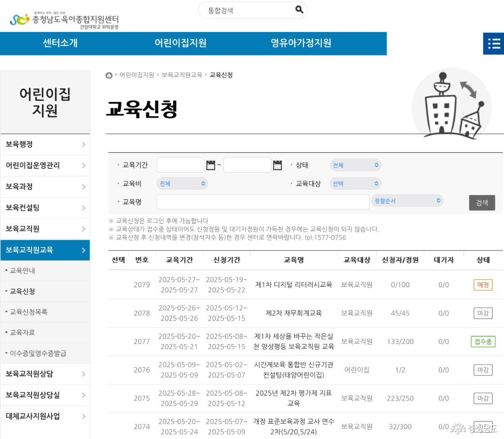Select highlighted 보육교직원교육 sidebar item
Viewport: 504px width, 439px height.
tap(45, 250)
